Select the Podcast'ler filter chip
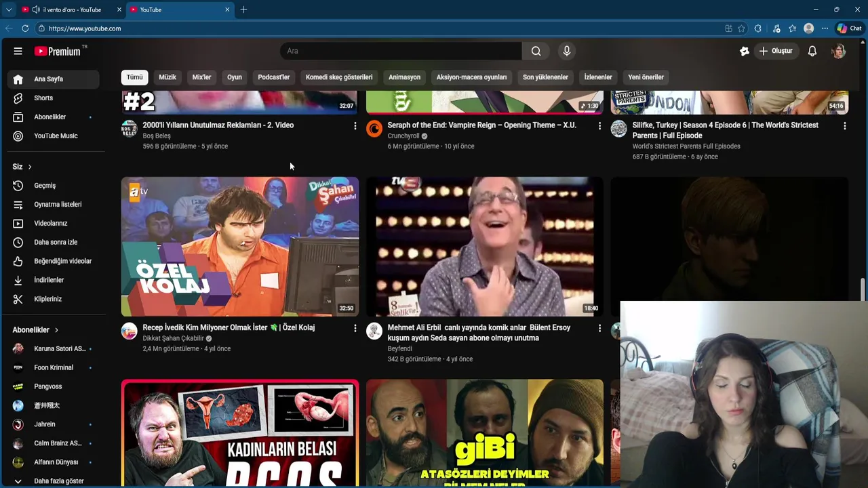868x488 pixels. (x=274, y=77)
